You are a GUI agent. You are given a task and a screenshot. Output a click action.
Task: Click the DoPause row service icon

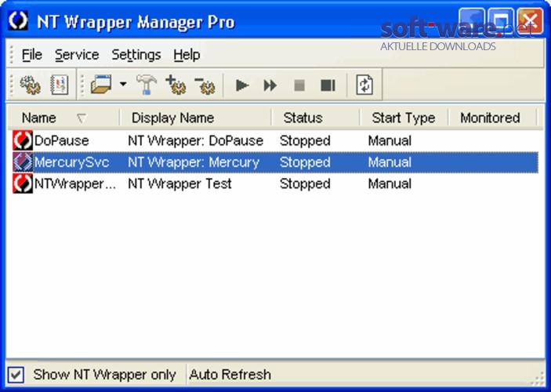coord(23,140)
